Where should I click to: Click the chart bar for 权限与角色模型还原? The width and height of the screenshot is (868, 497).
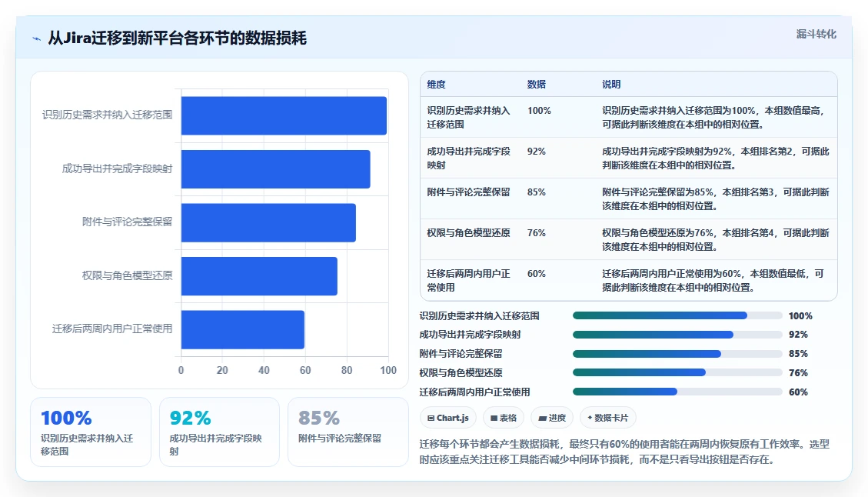coord(259,276)
